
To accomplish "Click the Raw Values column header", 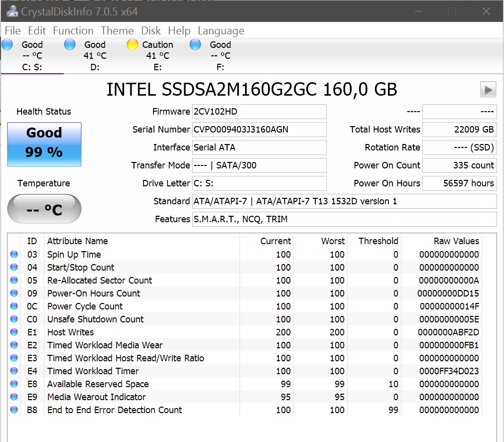I will point(456,241).
